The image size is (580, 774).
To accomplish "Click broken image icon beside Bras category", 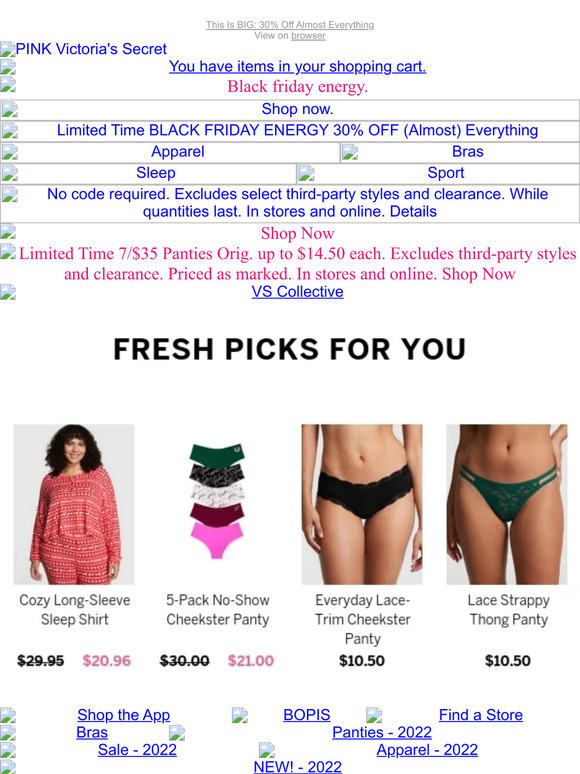I will (x=350, y=152).
